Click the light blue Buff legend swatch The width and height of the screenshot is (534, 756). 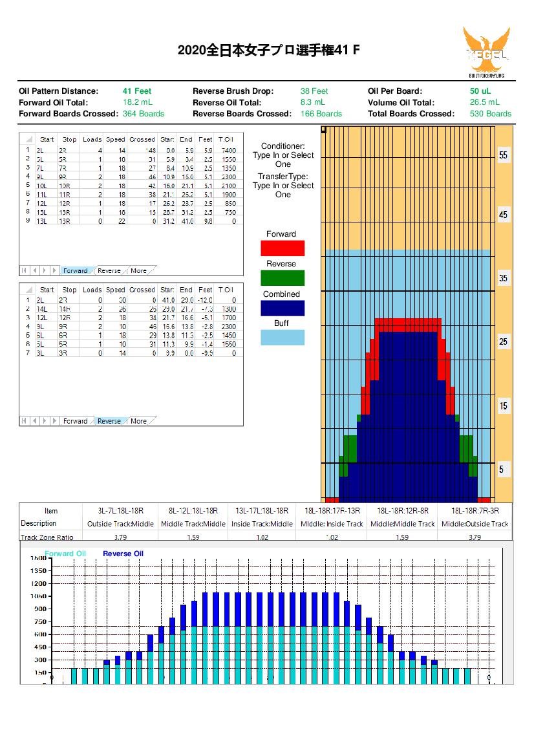(283, 338)
